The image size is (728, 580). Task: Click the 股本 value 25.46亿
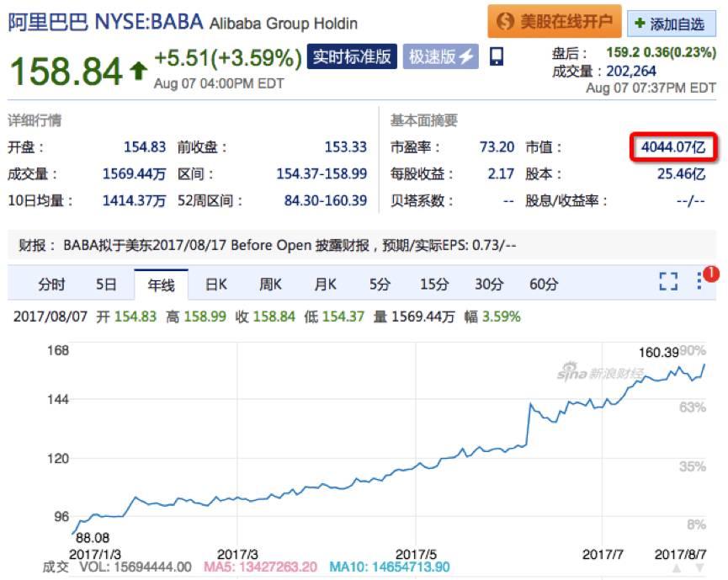point(681,173)
